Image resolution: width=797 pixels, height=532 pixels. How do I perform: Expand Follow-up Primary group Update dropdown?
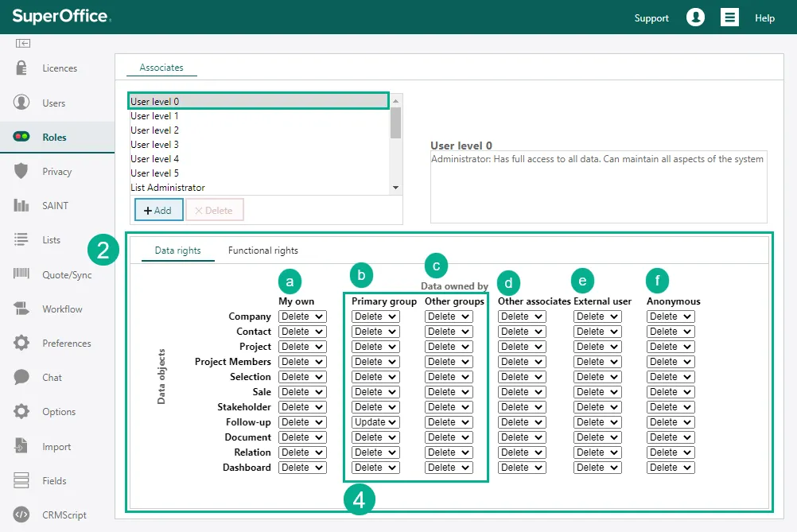[x=375, y=422]
